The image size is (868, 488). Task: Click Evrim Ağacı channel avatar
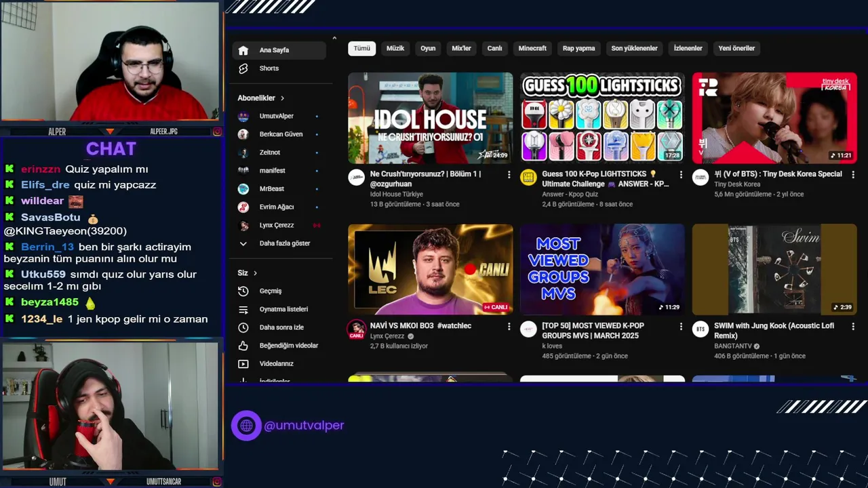tap(243, 207)
